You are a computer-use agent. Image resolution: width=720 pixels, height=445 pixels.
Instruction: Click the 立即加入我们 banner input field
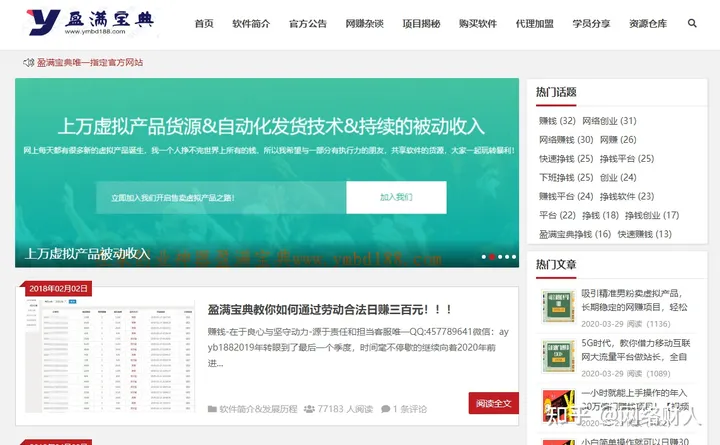coord(221,197)
